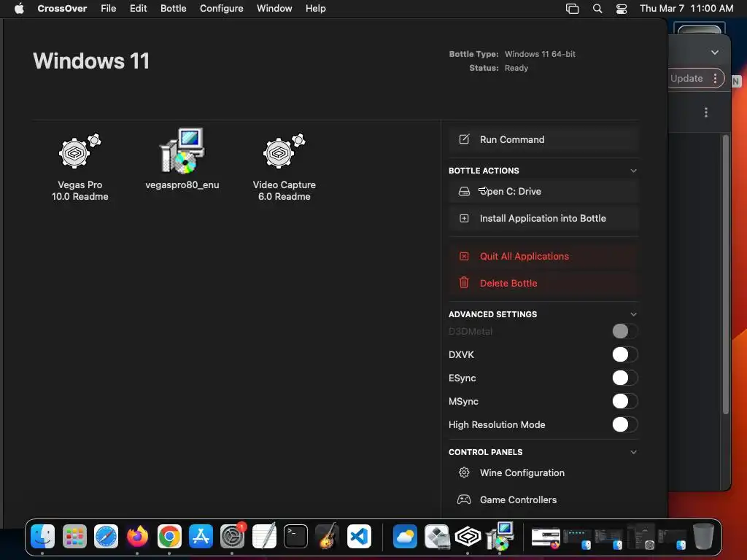Collapse the Control Panels section chevron
Image resolution: width=747 pixels, height=560 pixels.
[x=634, y=452]
